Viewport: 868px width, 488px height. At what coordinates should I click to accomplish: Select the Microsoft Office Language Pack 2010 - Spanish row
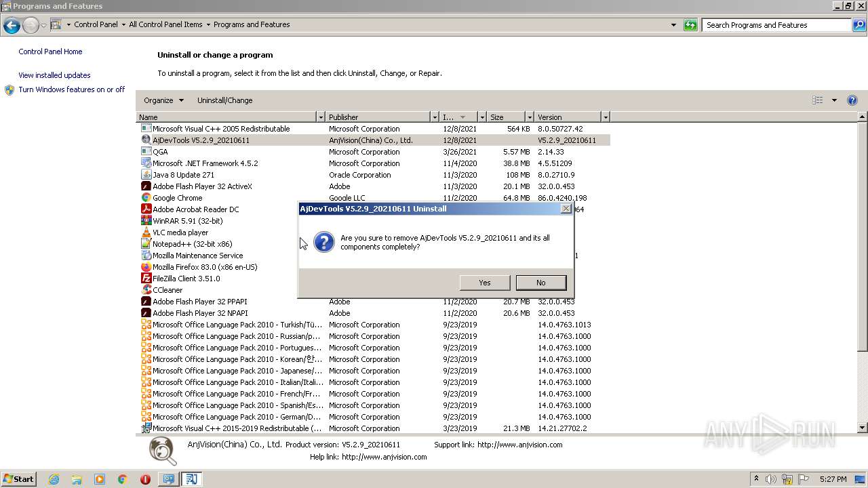coord(374,405)
